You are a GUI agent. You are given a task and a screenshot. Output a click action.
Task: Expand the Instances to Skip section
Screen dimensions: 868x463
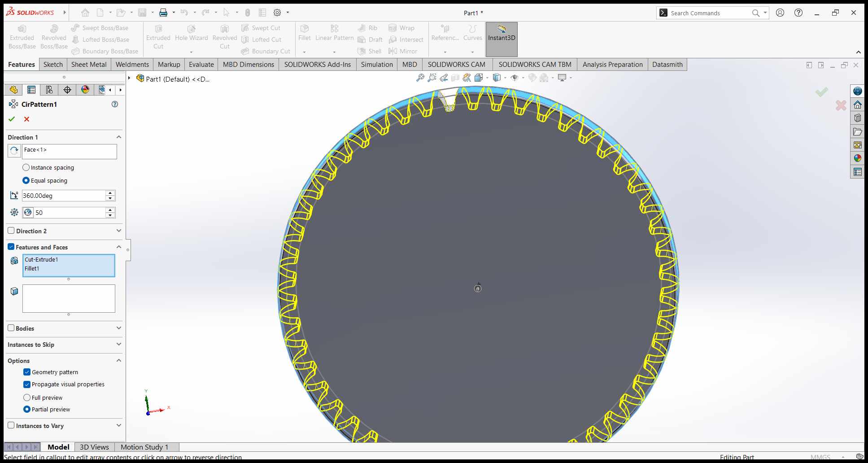119,344
